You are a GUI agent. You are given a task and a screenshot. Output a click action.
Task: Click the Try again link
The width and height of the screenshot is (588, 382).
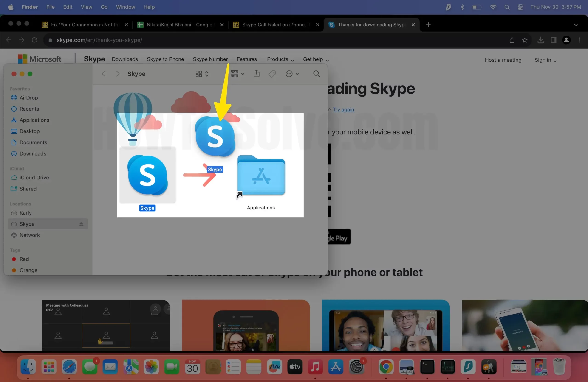343,110
